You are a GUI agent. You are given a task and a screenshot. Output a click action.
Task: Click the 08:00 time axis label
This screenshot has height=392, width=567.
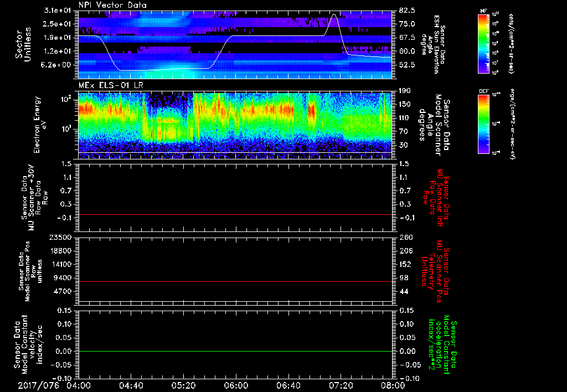point(393,386)
